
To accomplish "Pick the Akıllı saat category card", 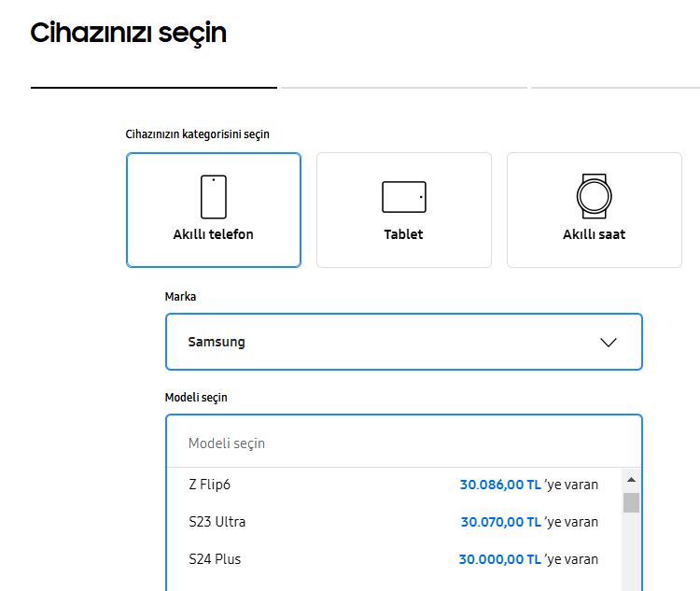I will [595, 210].
